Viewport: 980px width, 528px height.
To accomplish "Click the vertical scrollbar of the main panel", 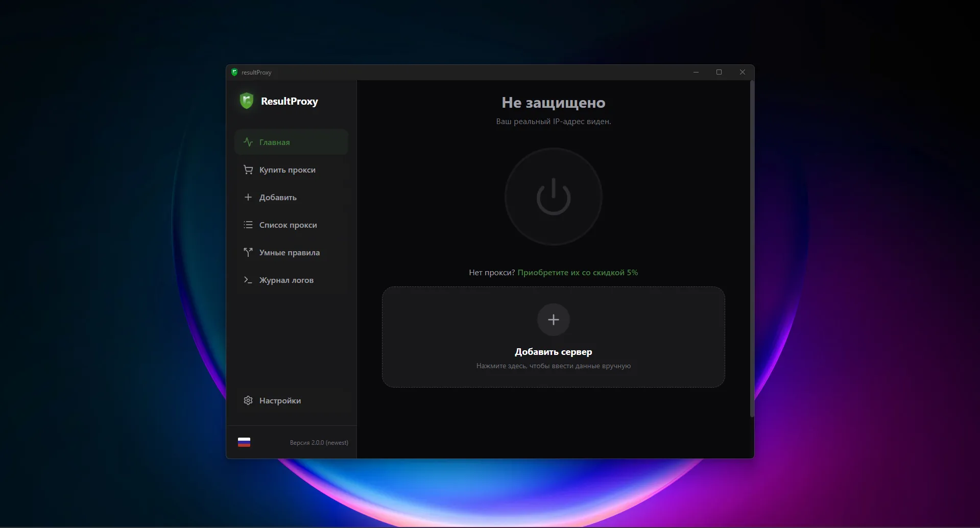I will tap(752, 249).
